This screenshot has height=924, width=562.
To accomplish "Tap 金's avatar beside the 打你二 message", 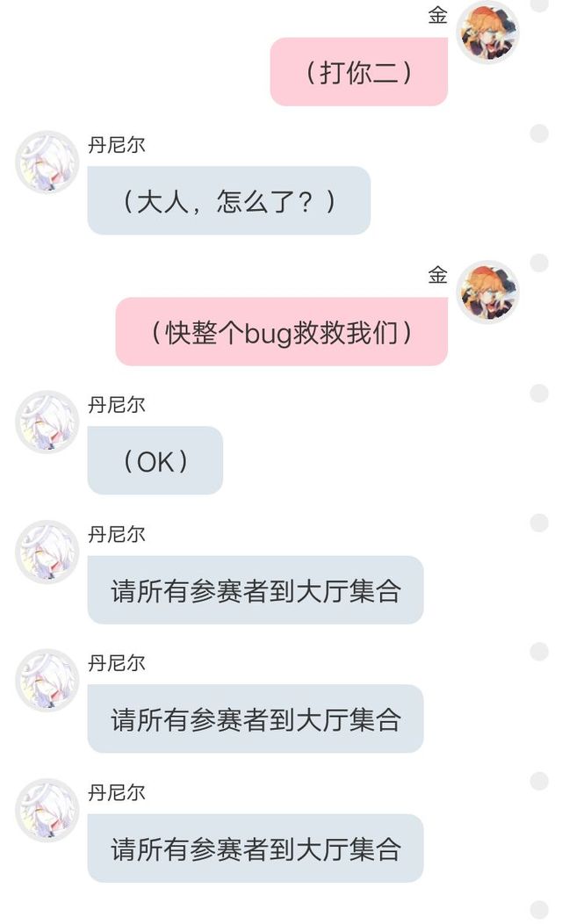I will (487, 32).
